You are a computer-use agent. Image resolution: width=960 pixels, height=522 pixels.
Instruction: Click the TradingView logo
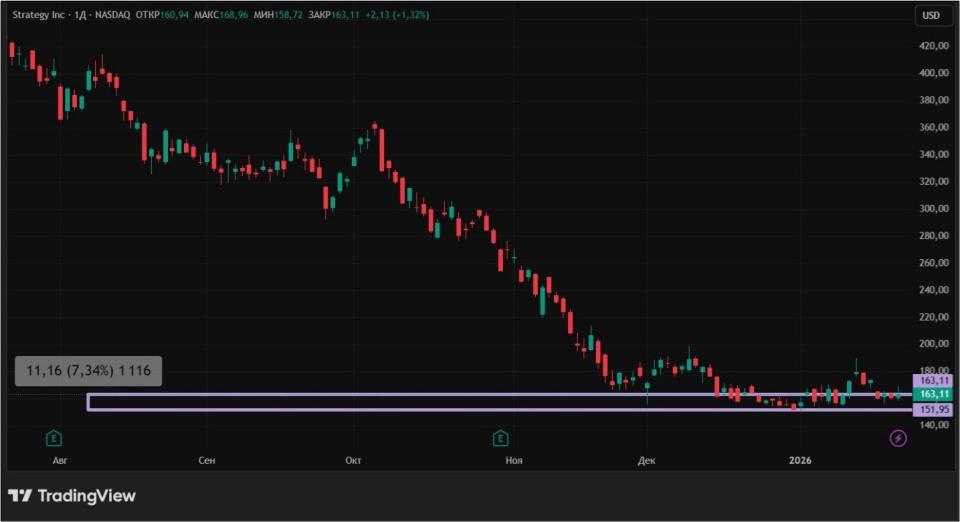(x=72, y=496)
